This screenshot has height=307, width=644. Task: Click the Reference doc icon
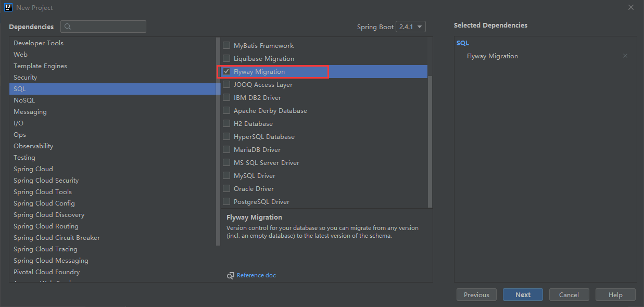(x=231, y=275)
